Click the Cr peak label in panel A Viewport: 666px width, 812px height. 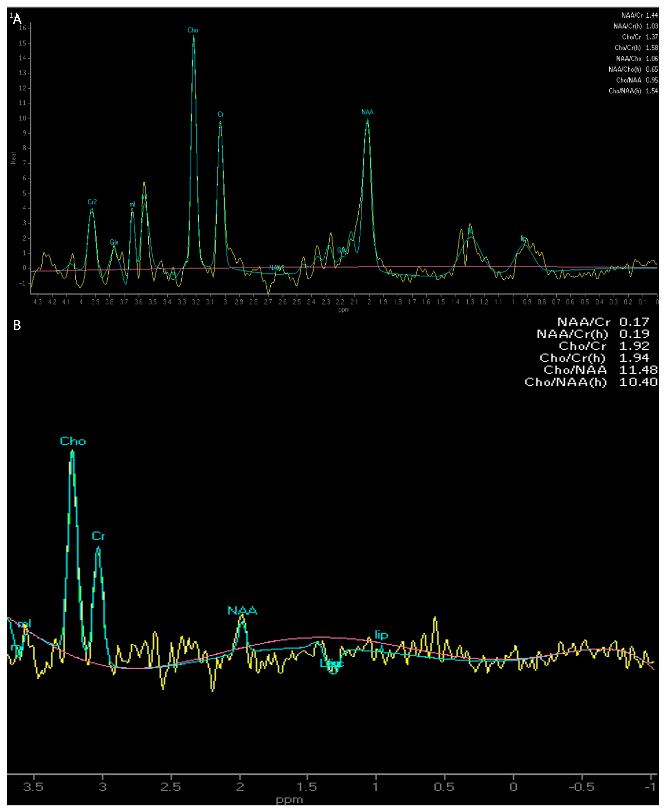click(221, 114)
